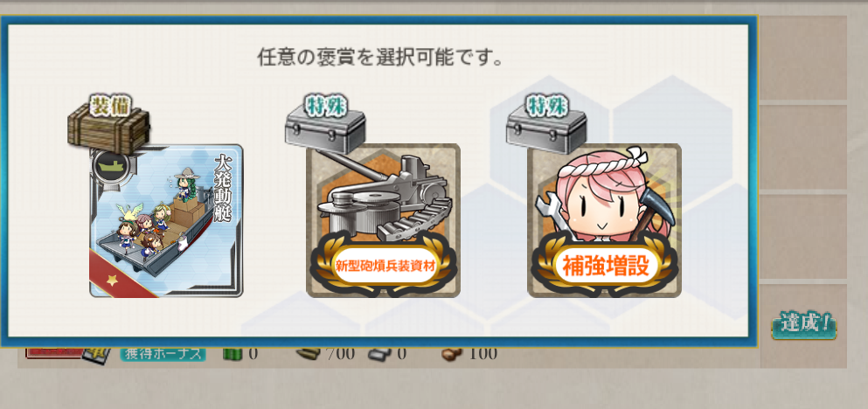The width and height of the screenshot is (868, 409).
Task: Pick the 補強増設 reward label
Action: [x=605, y=267]
